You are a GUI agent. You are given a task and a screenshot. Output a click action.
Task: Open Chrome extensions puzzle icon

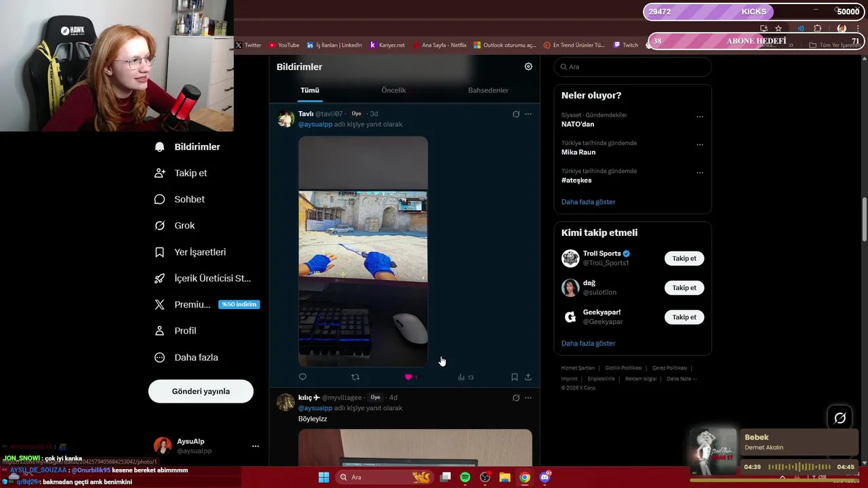(817, 28)
